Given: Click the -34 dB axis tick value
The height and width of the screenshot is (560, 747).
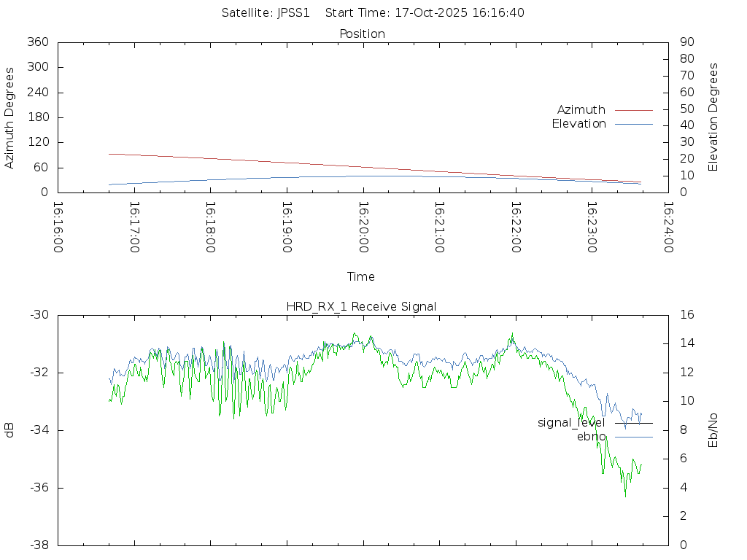Looking at the screenshot, I should pyautogui.click(x=39, y=430).
